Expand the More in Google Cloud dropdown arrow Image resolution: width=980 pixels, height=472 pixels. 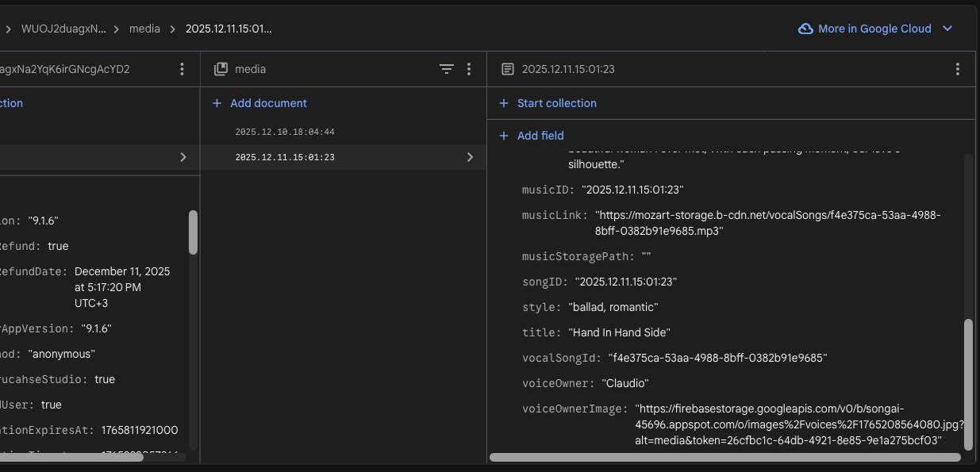pos(947,29)
